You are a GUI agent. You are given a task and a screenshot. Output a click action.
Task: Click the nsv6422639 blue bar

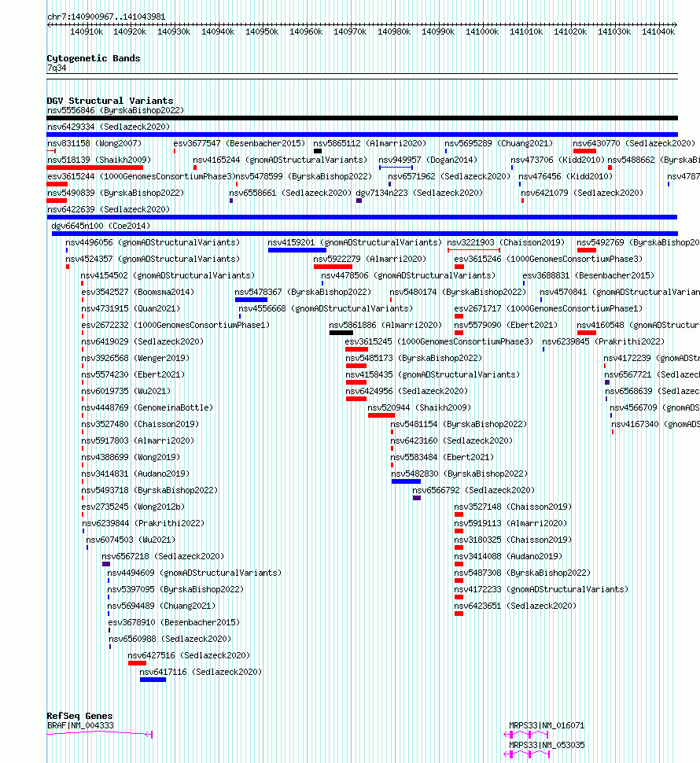coord(362,217)
